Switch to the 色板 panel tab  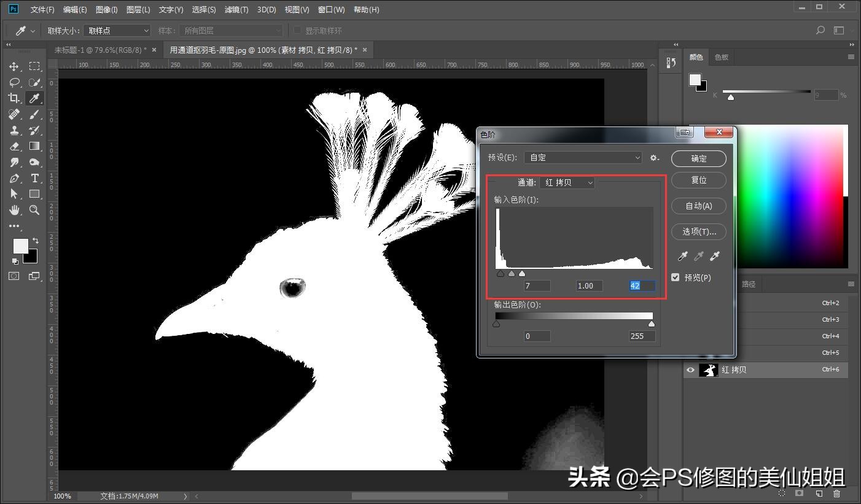point(722,57)
